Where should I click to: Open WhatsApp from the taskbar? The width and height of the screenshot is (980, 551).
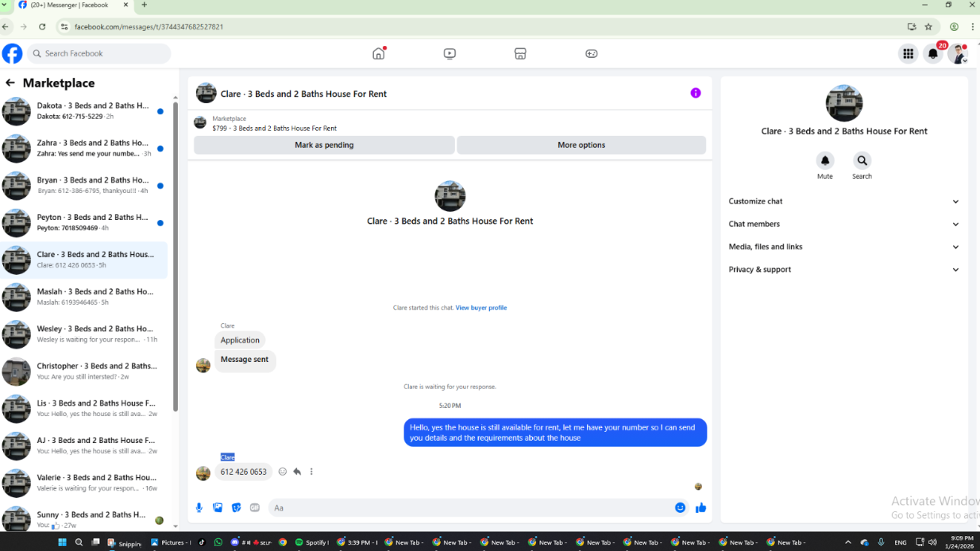pos(218,542)
